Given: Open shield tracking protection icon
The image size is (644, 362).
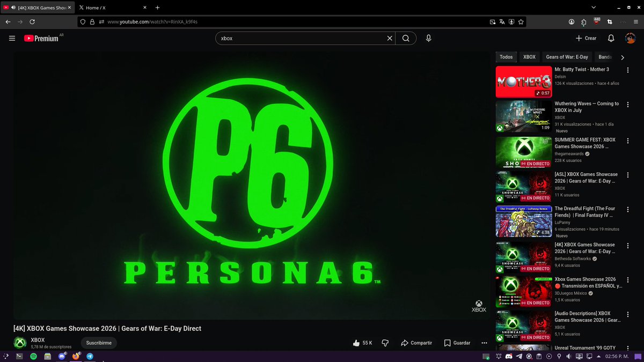Looking at the screenshot, I should pos(83,21).
